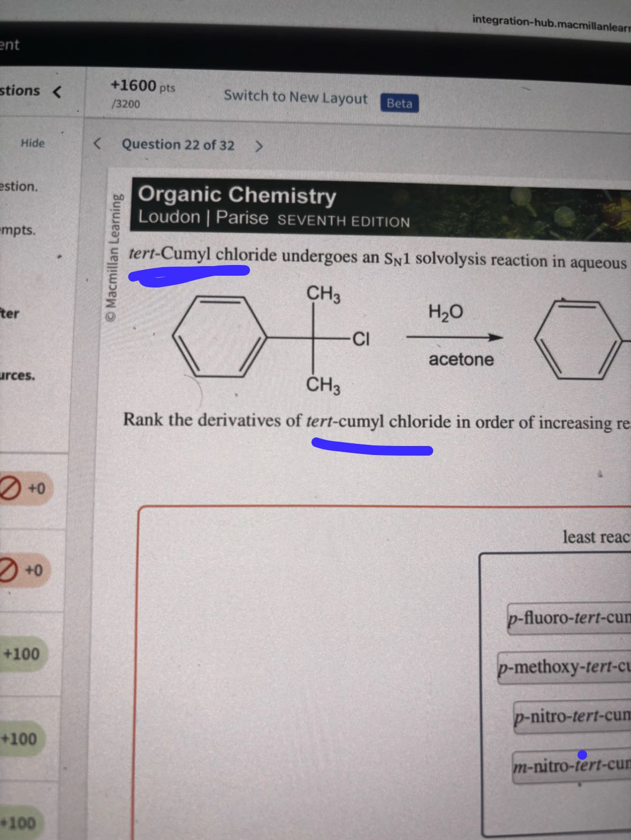Click the blue Beta badge

tap(399, 103)
